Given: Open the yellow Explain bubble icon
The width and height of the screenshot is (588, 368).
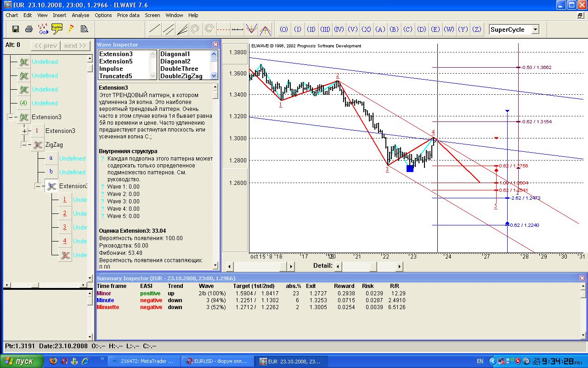Looking at the screenshot, I should click(57, 29).
